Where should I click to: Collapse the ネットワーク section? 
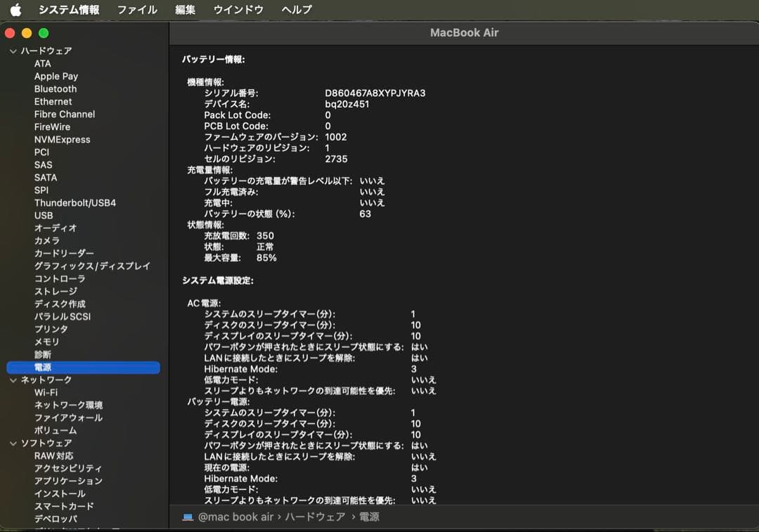12,379
